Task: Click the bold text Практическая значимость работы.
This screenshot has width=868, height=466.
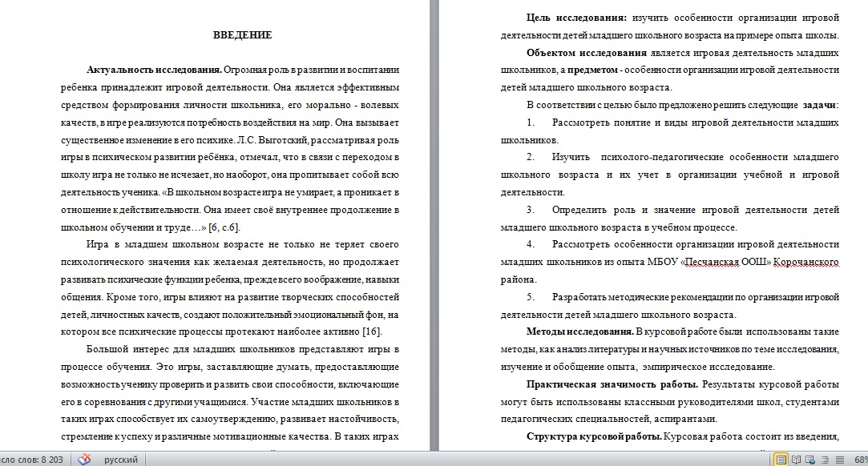Action: pyautogui.click(x=613, y=384)
